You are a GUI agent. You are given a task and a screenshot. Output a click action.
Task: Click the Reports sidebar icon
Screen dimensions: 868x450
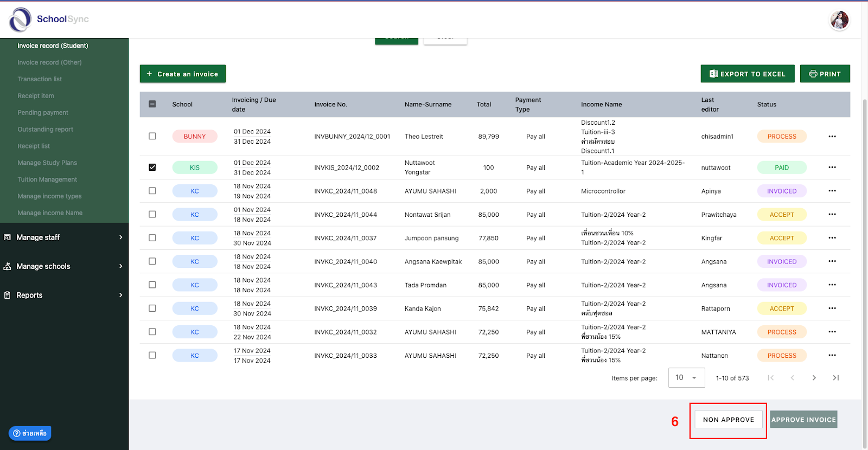tap(8, 295)
